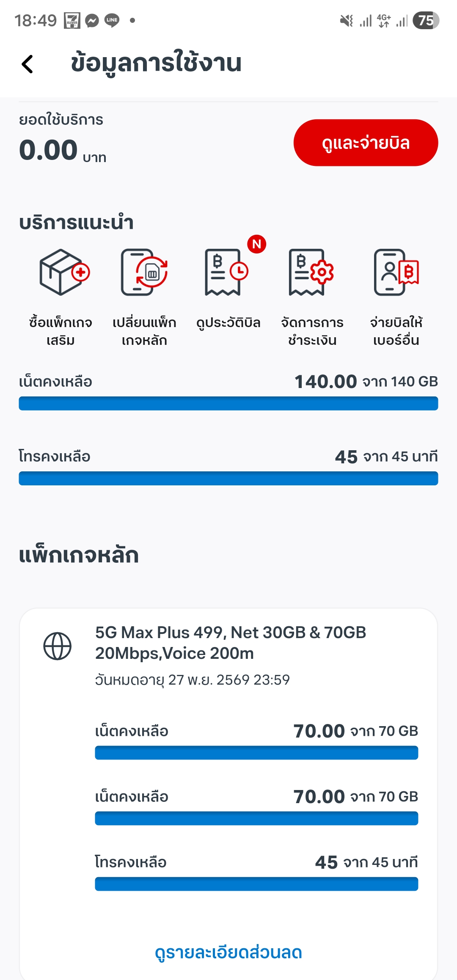This screenshot has height=980, width=457.
Task: Tap the top 45-minute call remaining bar
Action: click(228, 478)
